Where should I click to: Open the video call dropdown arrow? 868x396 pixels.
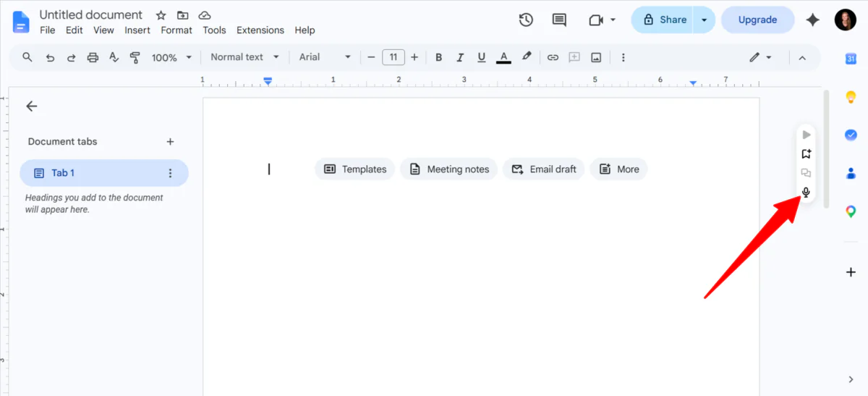[613, 20]
